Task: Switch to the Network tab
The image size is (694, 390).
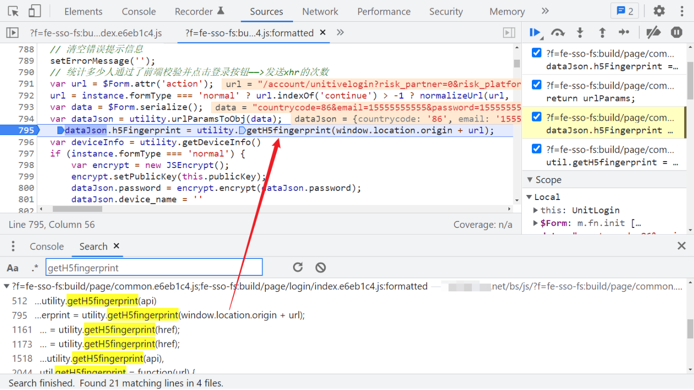Action: [320, 12]
